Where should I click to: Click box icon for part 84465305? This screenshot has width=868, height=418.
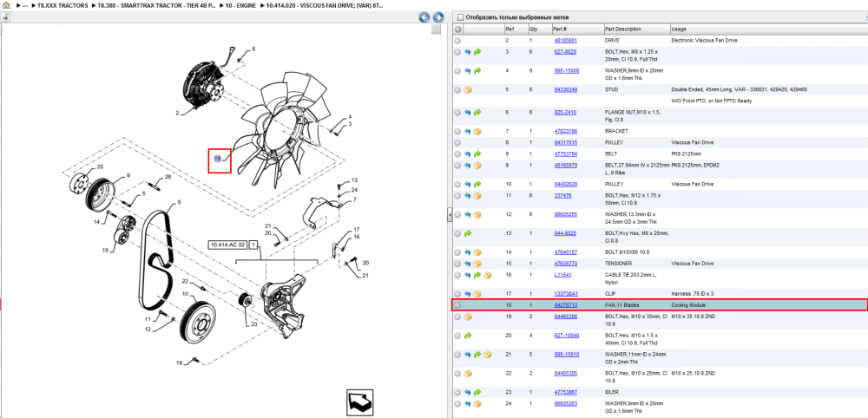468,374
